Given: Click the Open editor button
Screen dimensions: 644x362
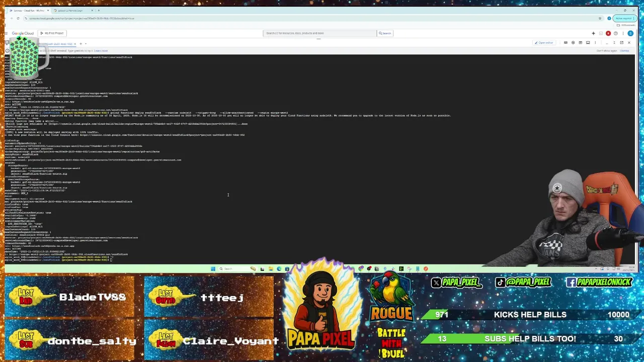Looking at the screenshot, I should [x=545, y=43].
